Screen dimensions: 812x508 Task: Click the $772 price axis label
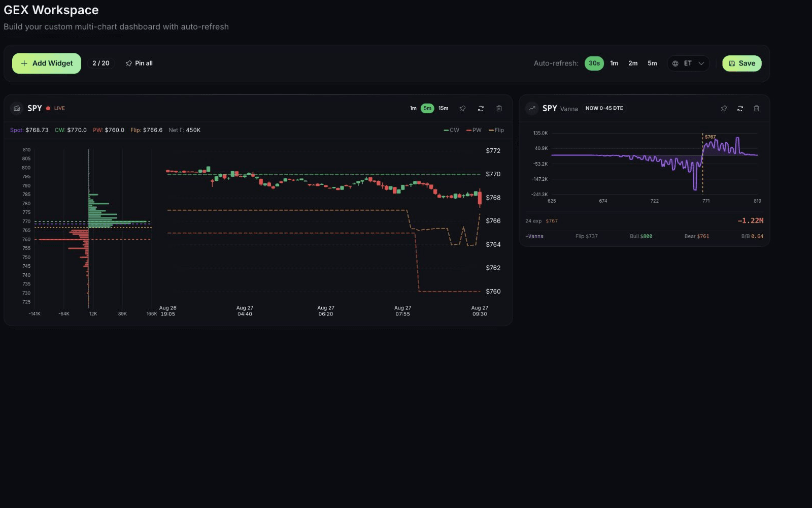(493, 151)
